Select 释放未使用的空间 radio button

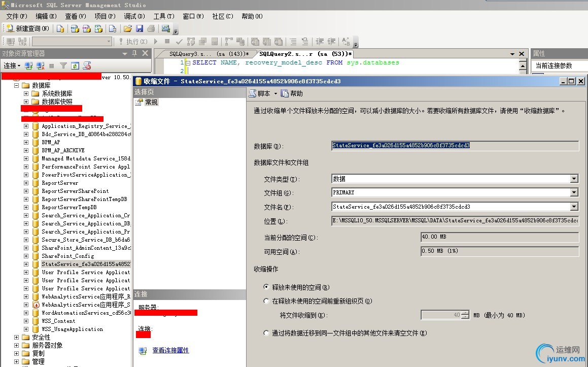pyautogui.click(x=266, y=287)
